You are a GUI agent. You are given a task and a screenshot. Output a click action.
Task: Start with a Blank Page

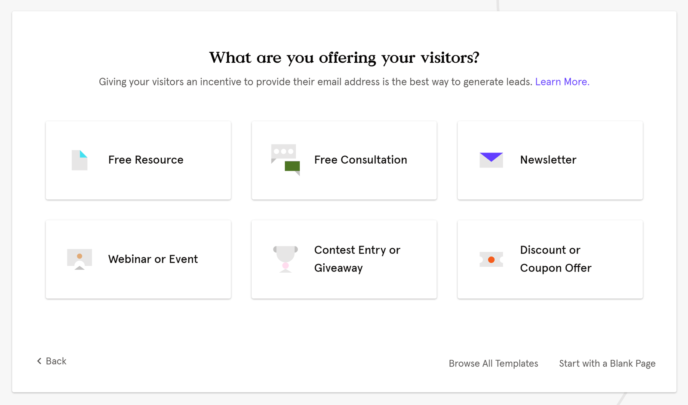[607, 363]
